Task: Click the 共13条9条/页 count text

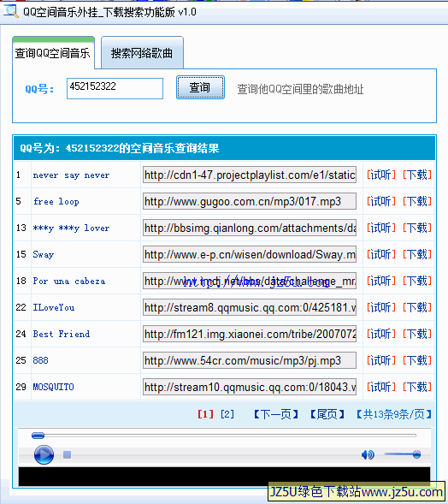Action: coord(394,414)
